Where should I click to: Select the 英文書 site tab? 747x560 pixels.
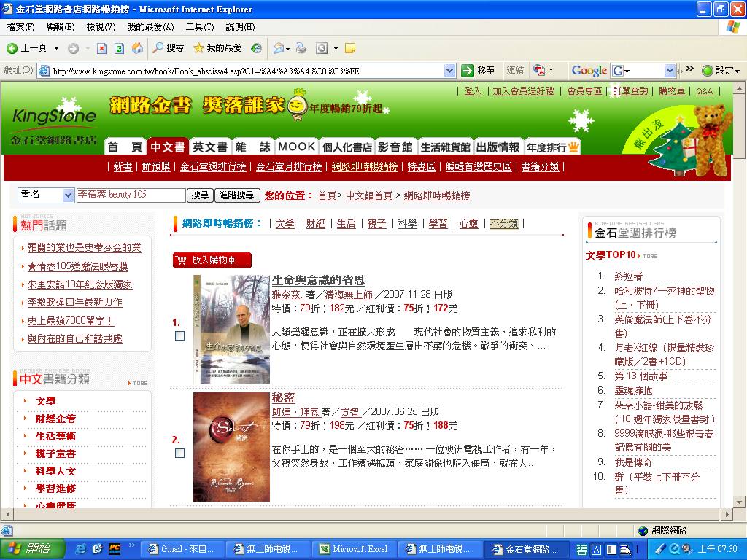(x=209, y=147)
